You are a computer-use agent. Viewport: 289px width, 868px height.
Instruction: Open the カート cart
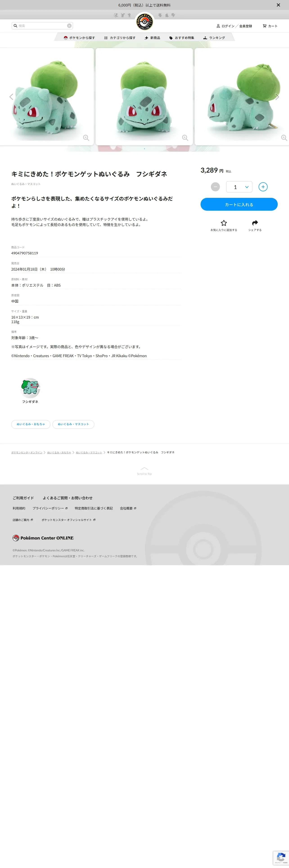270,26
